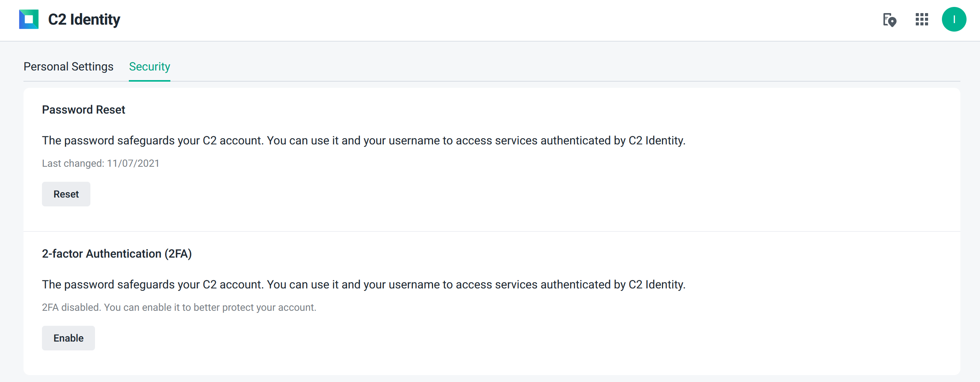Click the Enable 2FA button
Image resolution: width=980 pixels, height=382 pixels.
coord(68,338)
